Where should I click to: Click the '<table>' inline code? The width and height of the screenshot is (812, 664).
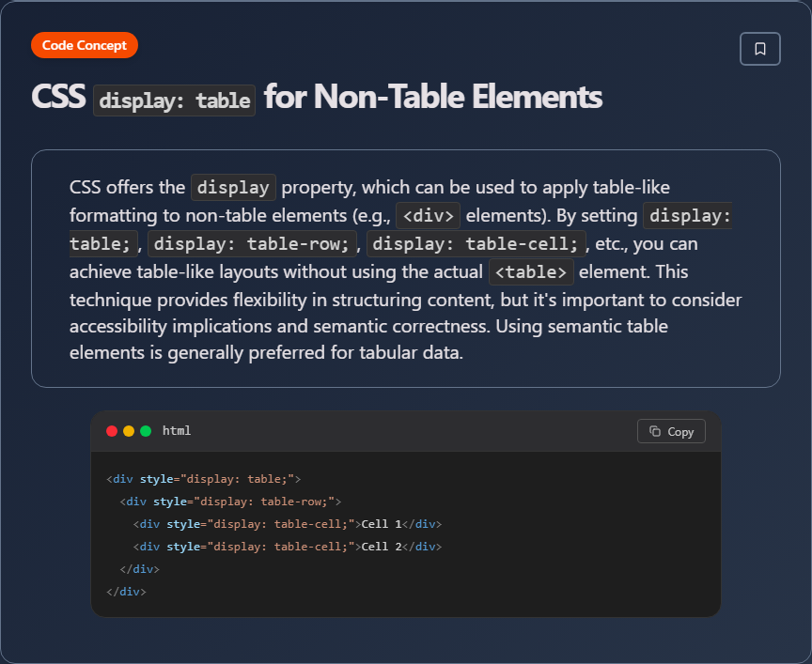[531, 272]
